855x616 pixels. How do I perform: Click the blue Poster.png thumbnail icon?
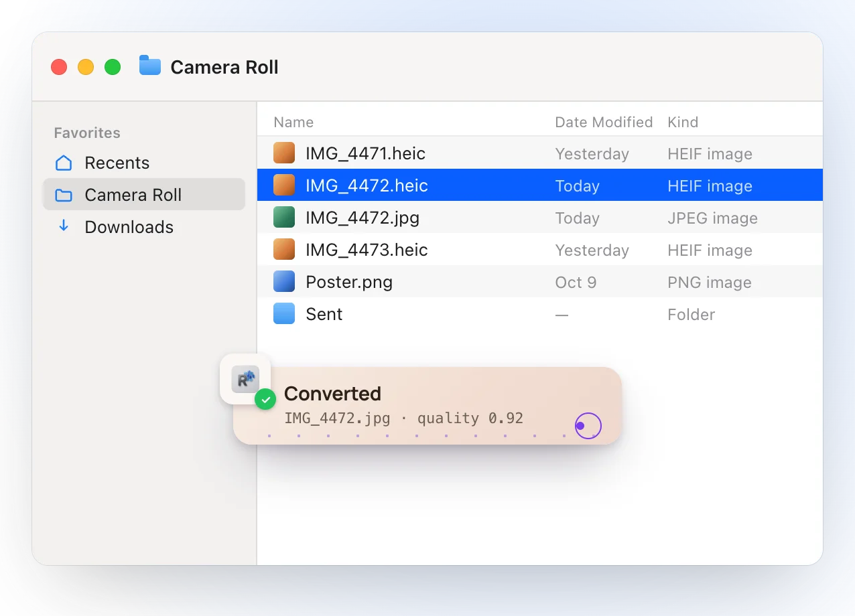click(x=284, y=282)
